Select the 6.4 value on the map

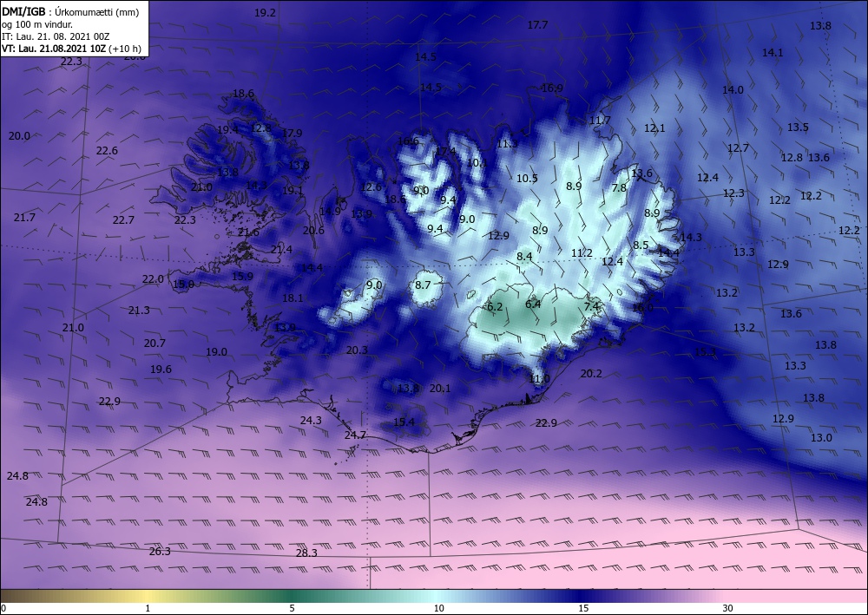[x=533, y=304]
